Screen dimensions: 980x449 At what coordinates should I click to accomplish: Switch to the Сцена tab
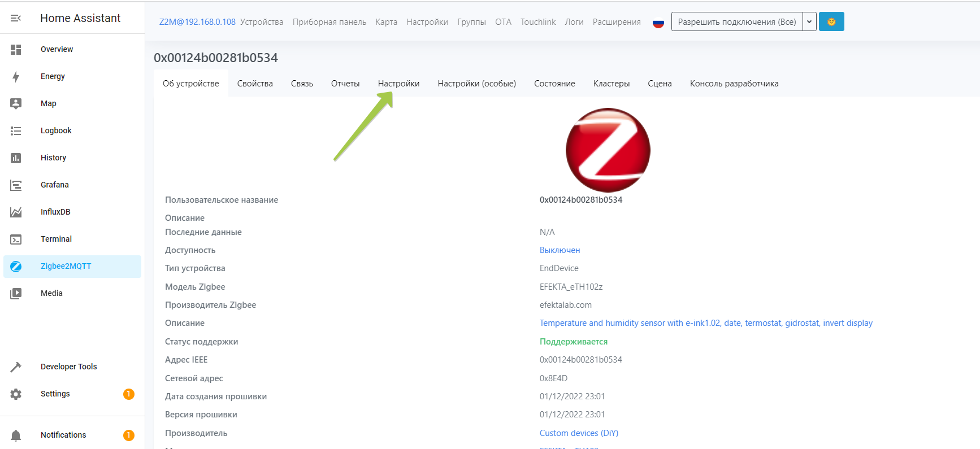point(660,84)
